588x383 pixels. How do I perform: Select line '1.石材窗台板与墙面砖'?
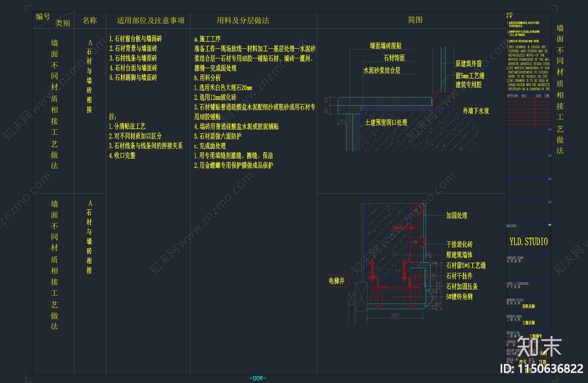coord(136,39)
